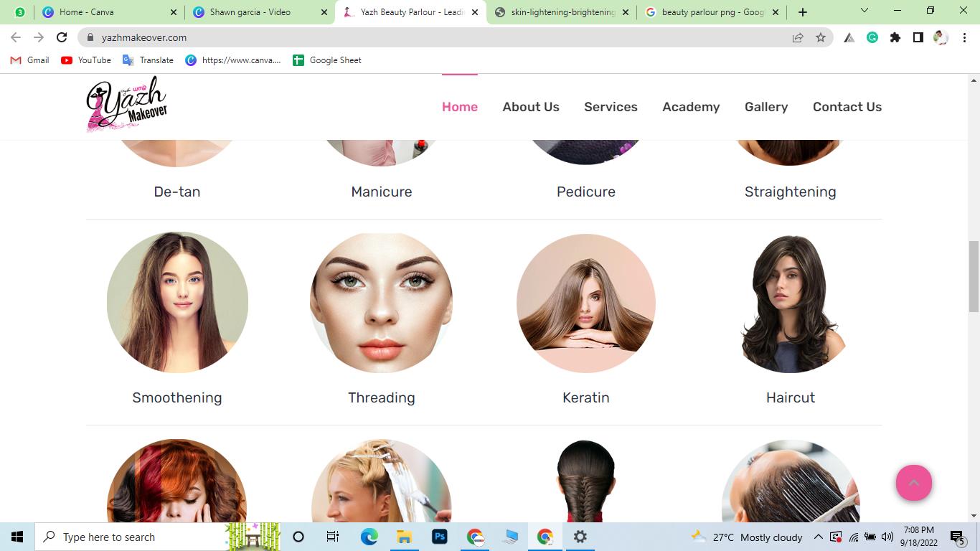Open the Contact Us page
The height and width of the screenshot is (551, 980).
tap(847, 107)
